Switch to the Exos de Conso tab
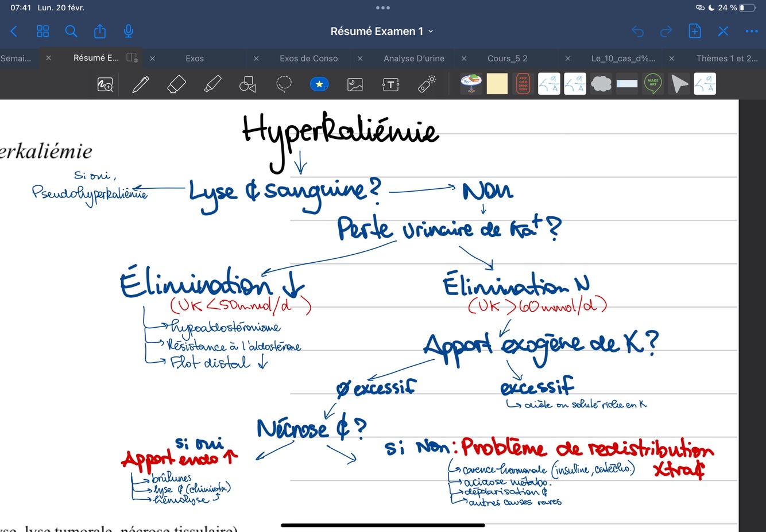Viewport: 766px width, 532px height. (x=309, y=59)
